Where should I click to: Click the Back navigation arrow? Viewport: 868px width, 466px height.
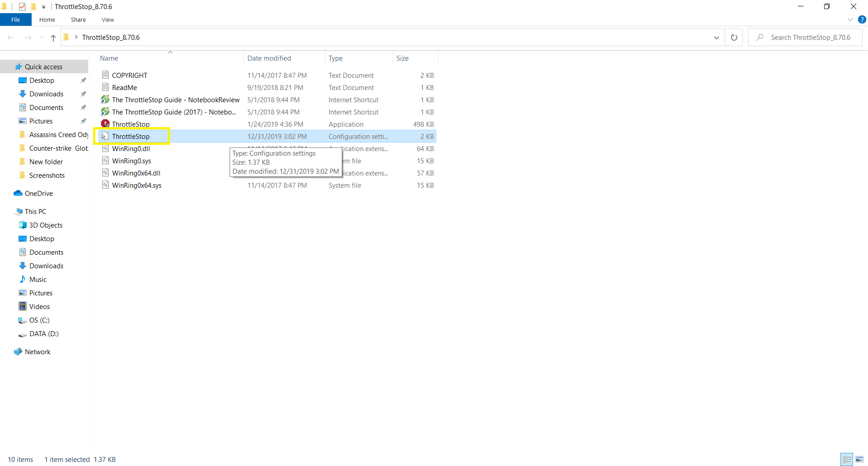11,38
